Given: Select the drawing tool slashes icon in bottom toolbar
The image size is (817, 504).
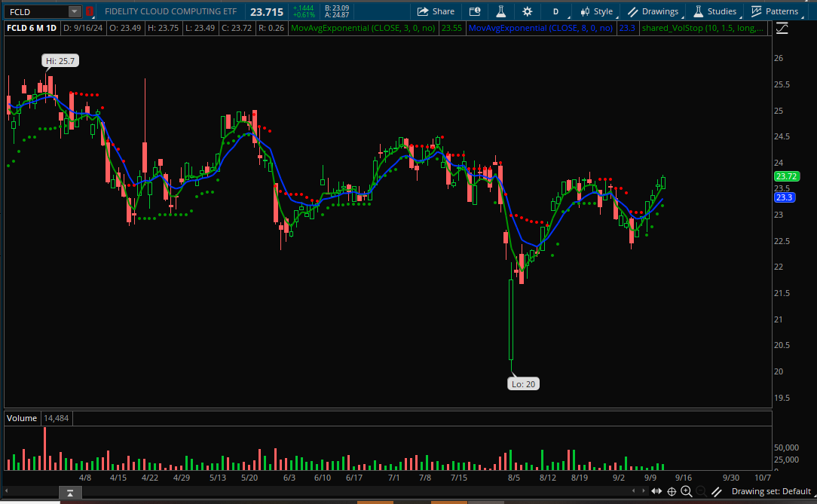Looking at the screenshot, I should coord(716,491).
